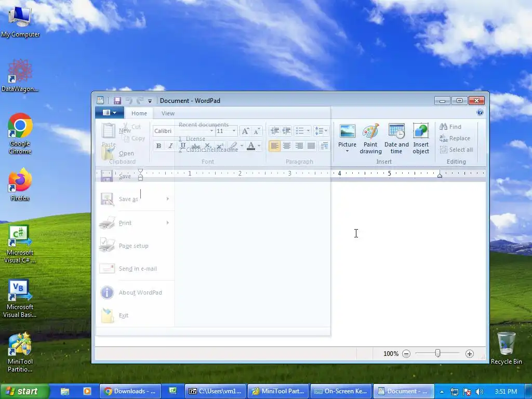Click zoom out minus button

point(406,354)
